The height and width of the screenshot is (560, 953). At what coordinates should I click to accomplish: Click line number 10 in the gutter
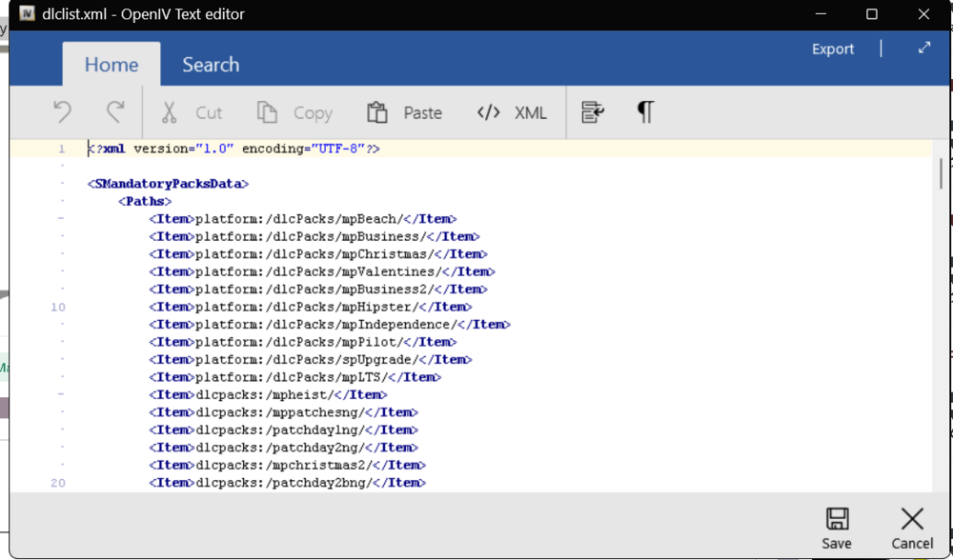(x=57, y=306)
